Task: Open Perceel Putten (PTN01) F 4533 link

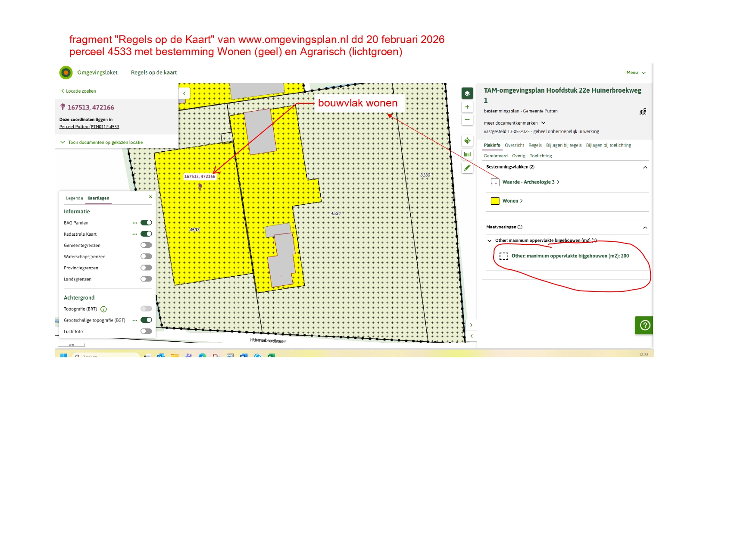Action: pyautogui.click(x=89, y=127)
